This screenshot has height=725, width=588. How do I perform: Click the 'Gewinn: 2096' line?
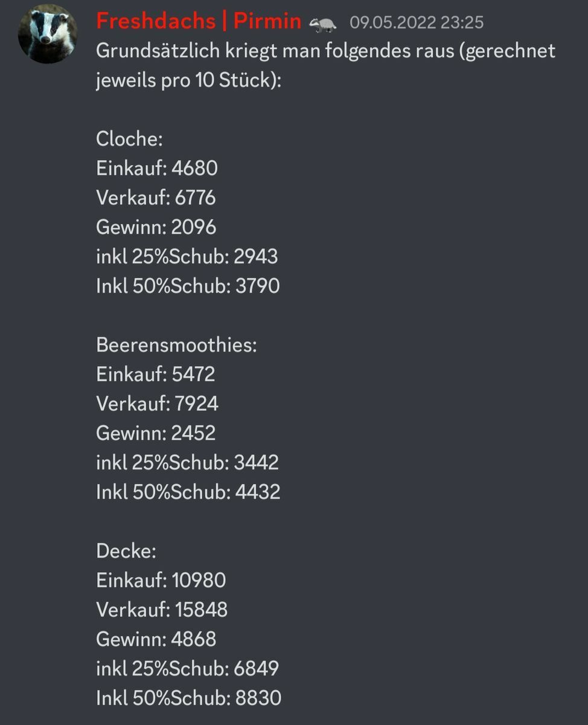[156, 227]
